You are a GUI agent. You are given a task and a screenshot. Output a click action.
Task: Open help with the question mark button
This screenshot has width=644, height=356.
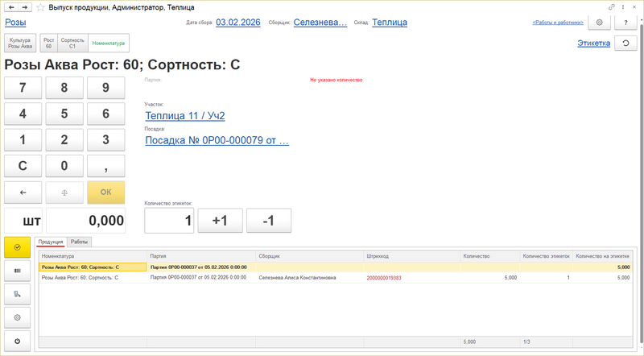pos(625,23)
